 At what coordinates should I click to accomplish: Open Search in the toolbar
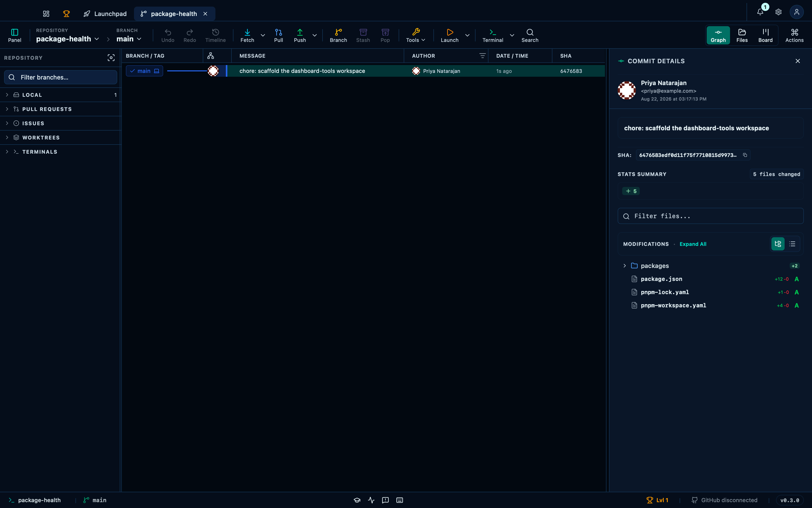530,35
